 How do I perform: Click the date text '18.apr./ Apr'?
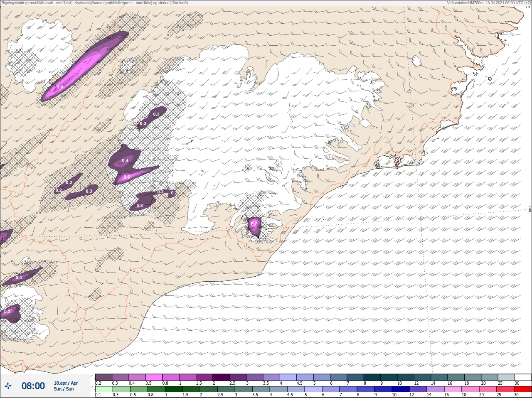(x=66, y=383)
